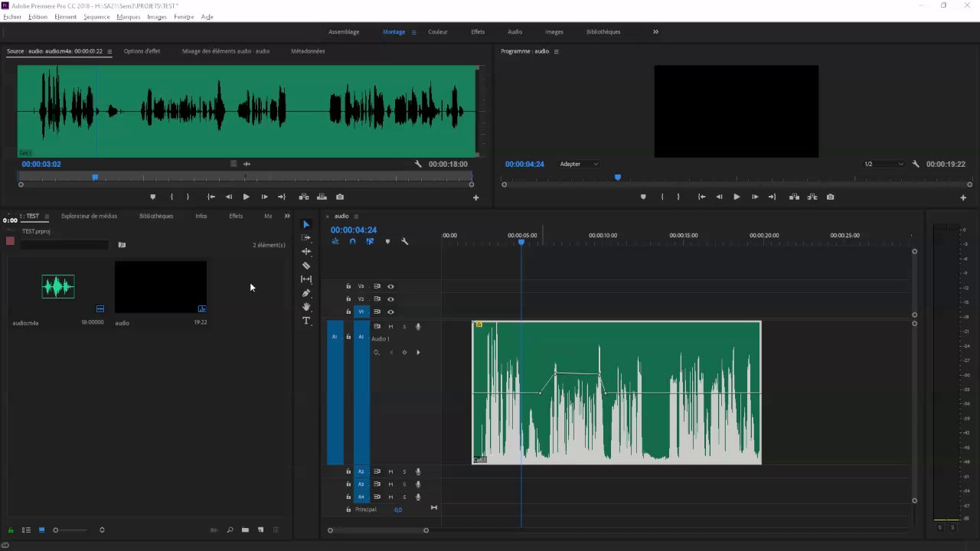This screenshot has width=980, height=551.
Task: Mute the Audio 1 track
Action: tap(390, 327)
